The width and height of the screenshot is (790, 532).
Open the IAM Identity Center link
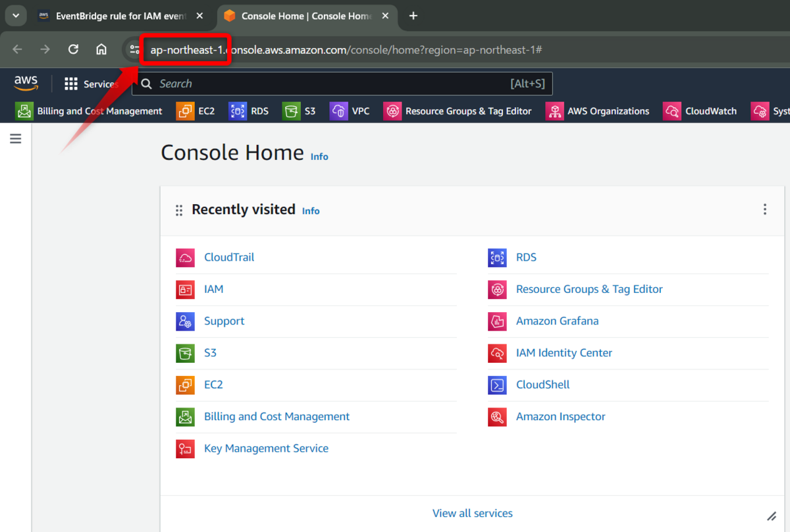tap(564, 353)
